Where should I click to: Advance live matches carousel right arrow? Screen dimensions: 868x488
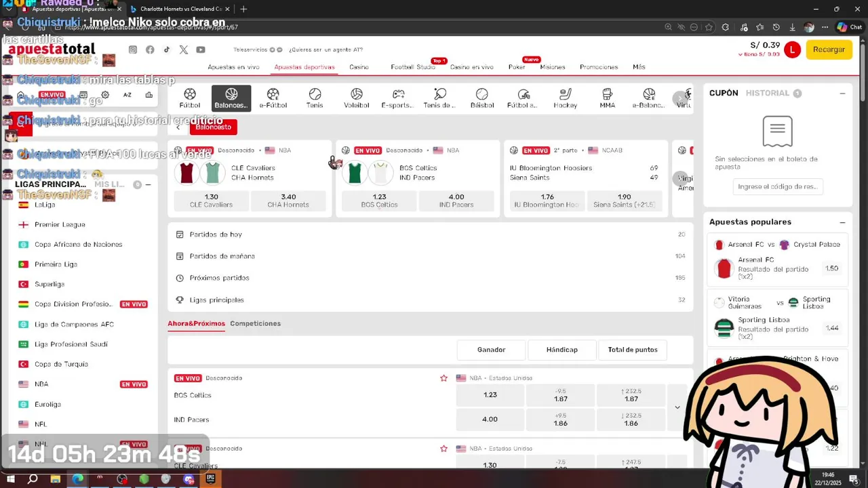[x=679, y=178]
